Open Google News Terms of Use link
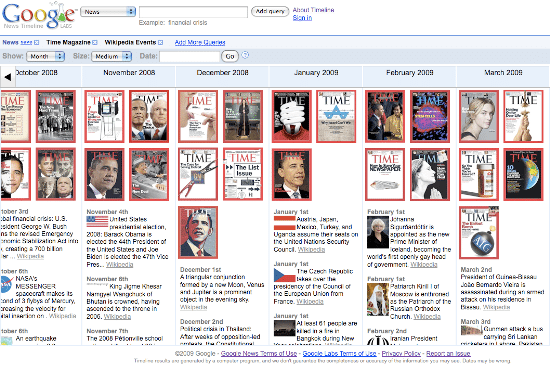 pos(259,354)
